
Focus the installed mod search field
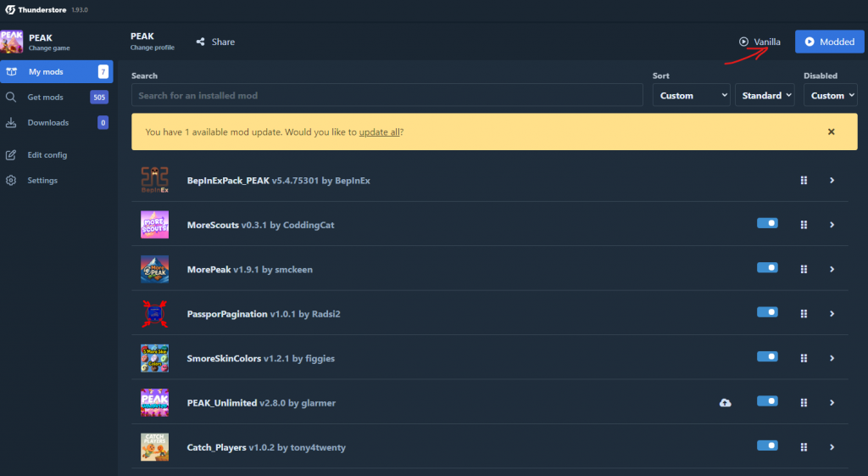(x=387, y=95)
